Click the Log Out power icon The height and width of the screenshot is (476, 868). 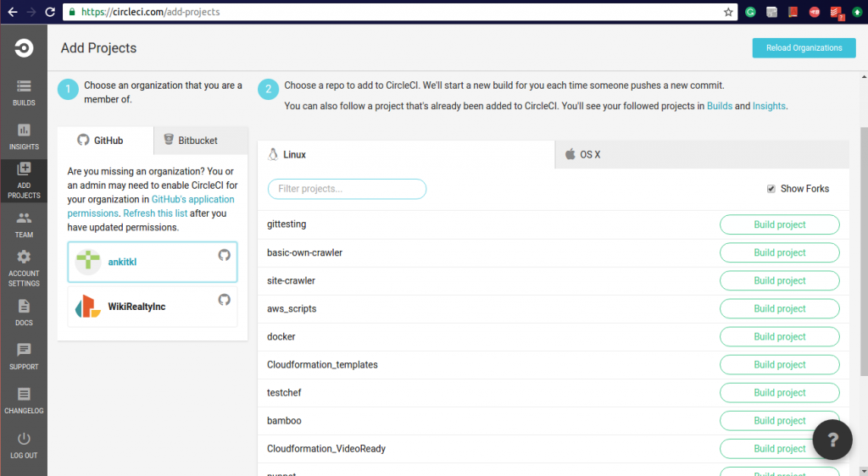coord(24,439)
